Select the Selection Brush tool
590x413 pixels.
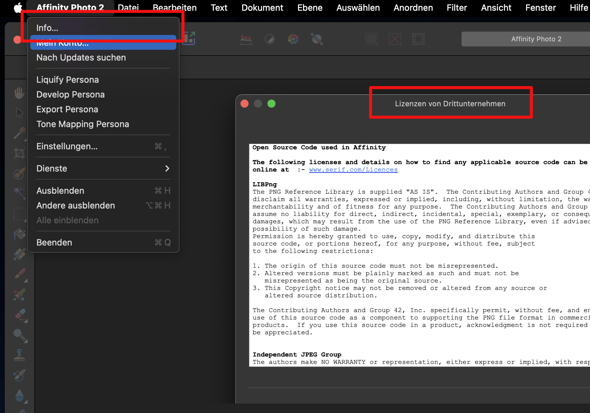pos(19,173)
